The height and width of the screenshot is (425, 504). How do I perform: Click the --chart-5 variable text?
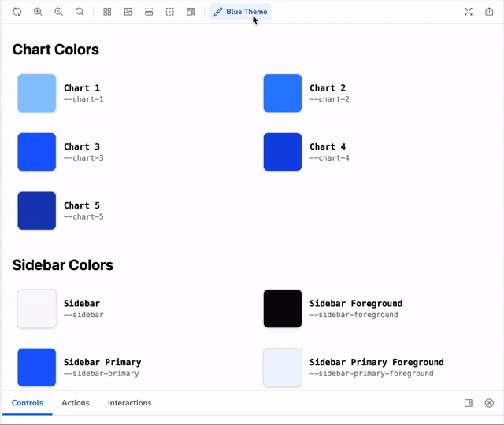[83, 217]
